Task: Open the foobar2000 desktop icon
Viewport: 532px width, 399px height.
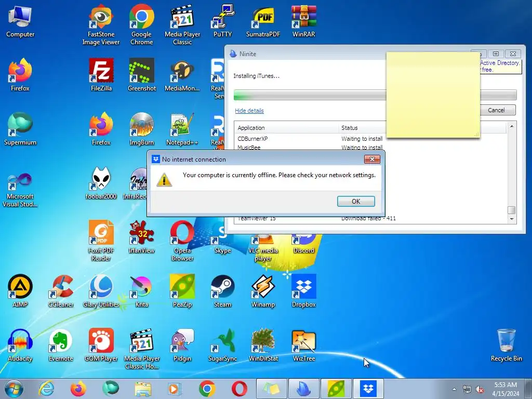Action: [101, 183]
